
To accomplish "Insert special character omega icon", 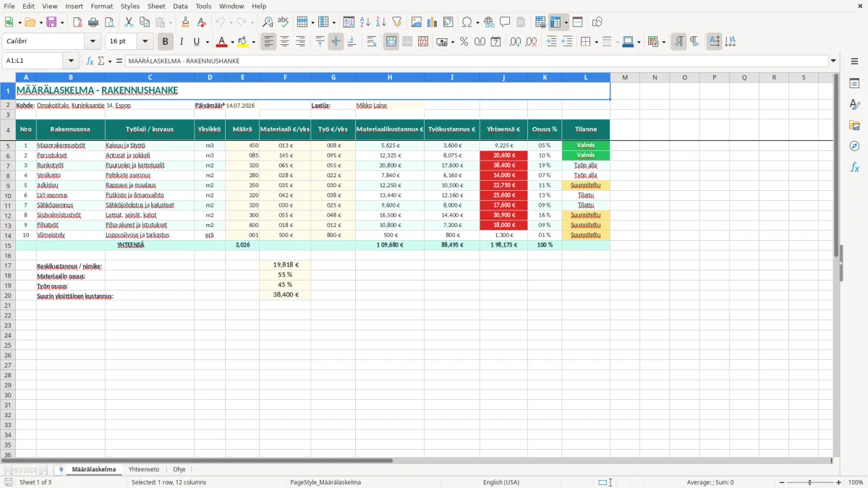I will point(467,22).
